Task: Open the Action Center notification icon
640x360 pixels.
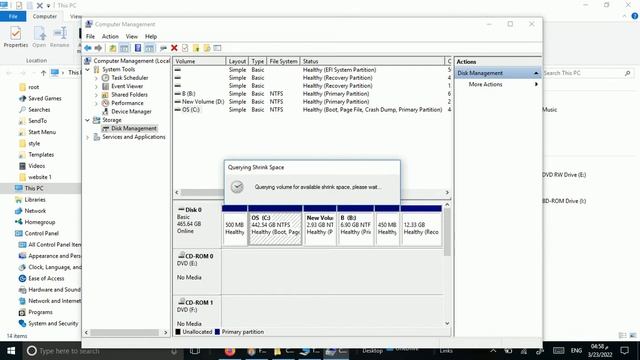Action: 624,351
